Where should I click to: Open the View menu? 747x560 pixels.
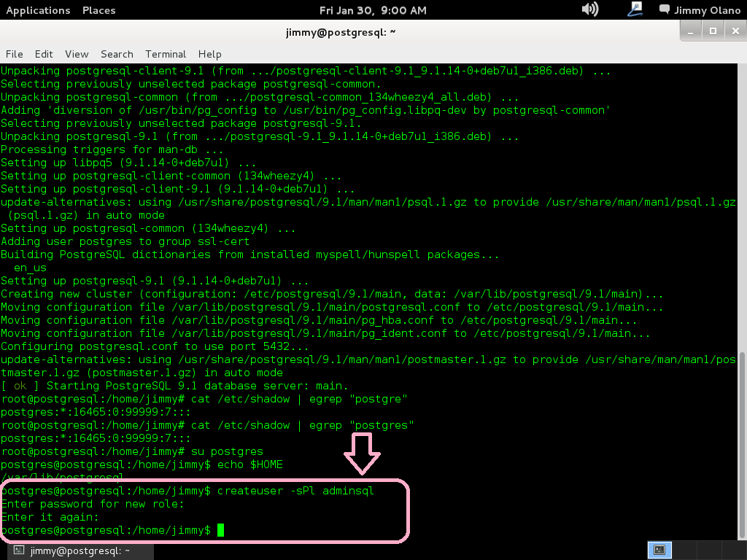pos(77,54)
